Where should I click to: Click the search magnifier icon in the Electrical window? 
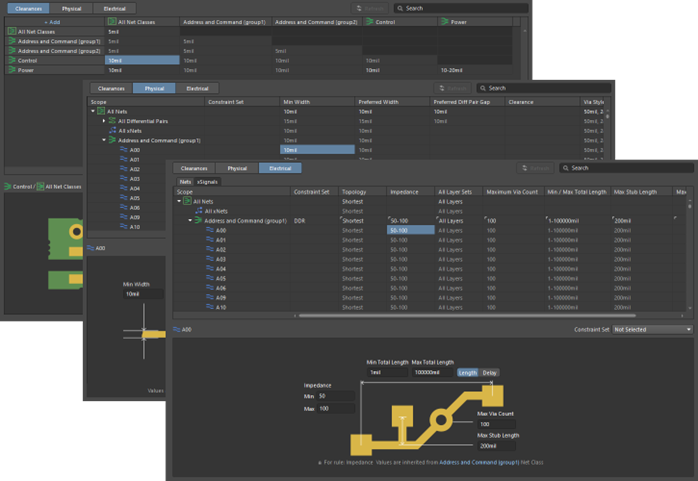coord(565,168)
